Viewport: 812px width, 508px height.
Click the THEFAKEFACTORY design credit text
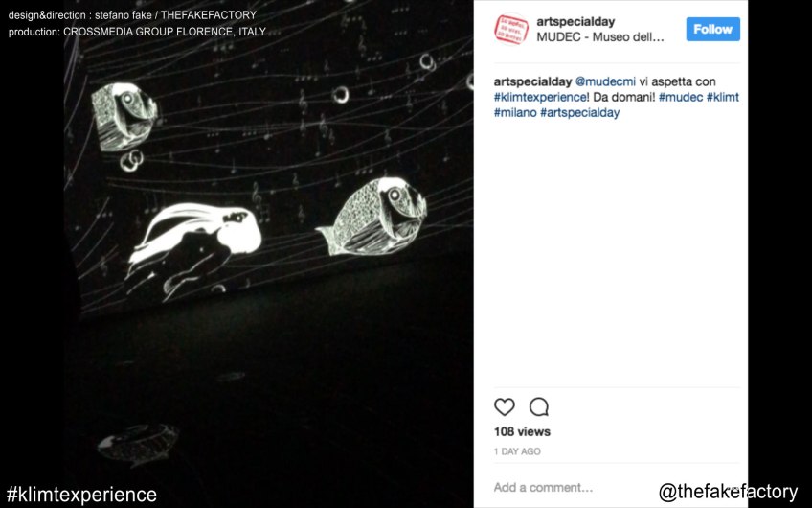point(209,15)
